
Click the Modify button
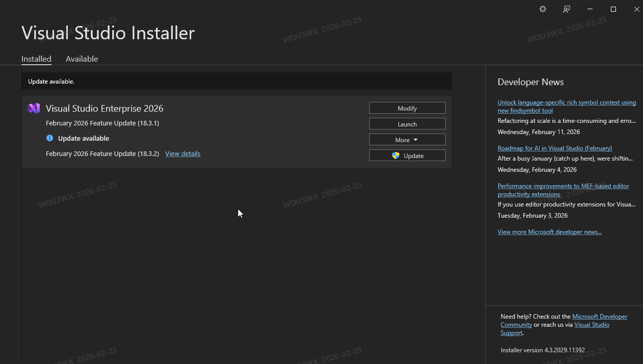click(x=407, y=108)
